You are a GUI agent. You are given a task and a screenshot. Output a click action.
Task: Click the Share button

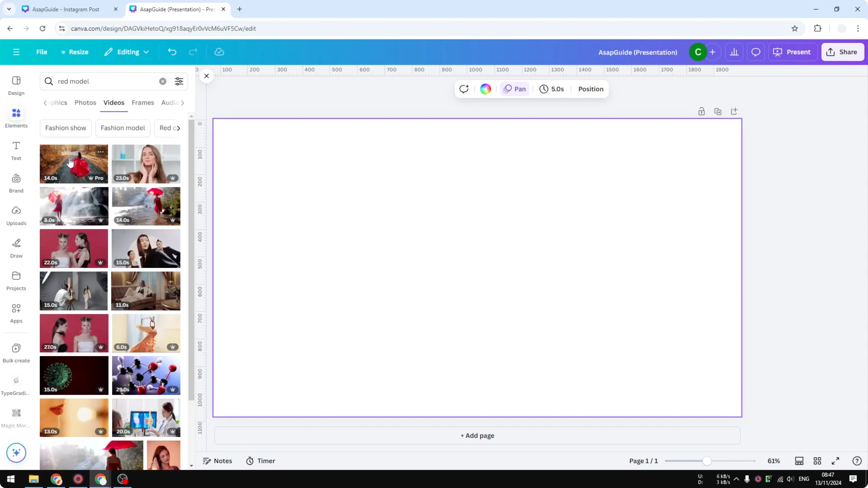coord(843,52)
